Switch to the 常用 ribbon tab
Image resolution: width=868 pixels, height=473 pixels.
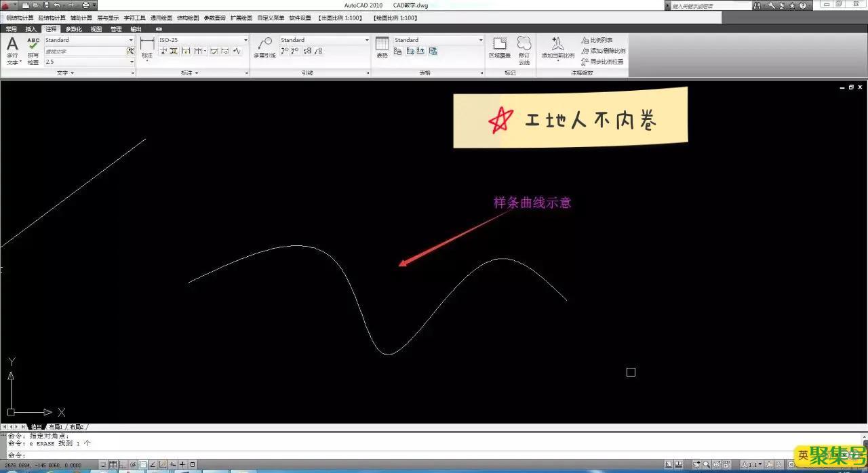(x=12, y=29)
